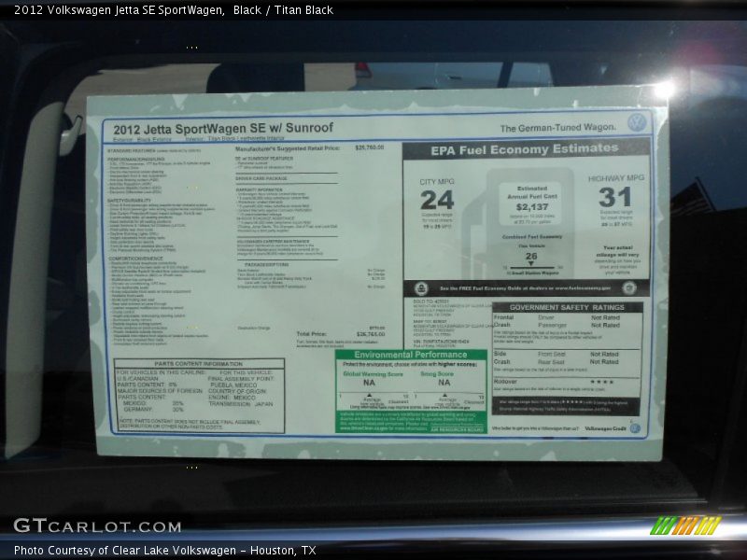Click the free Fuel Economy Guide text bar

pos(525,288)
